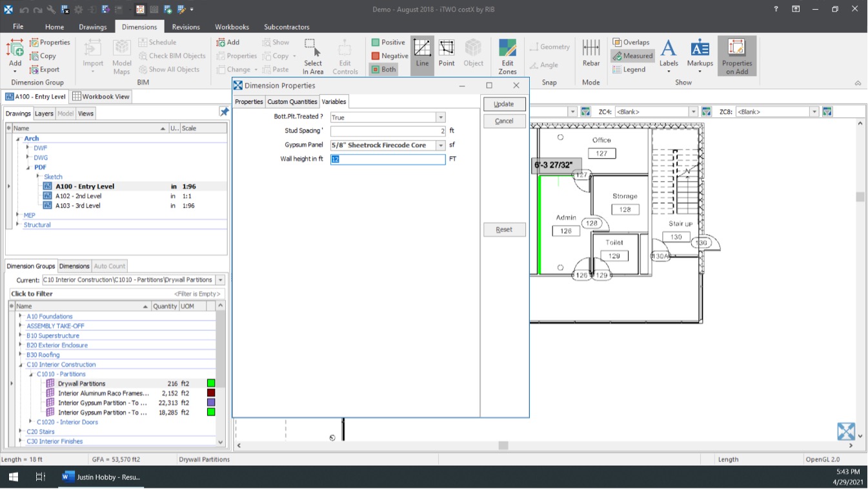Toggle Overlaps display
Screen dimensions: 868x489
631,43
